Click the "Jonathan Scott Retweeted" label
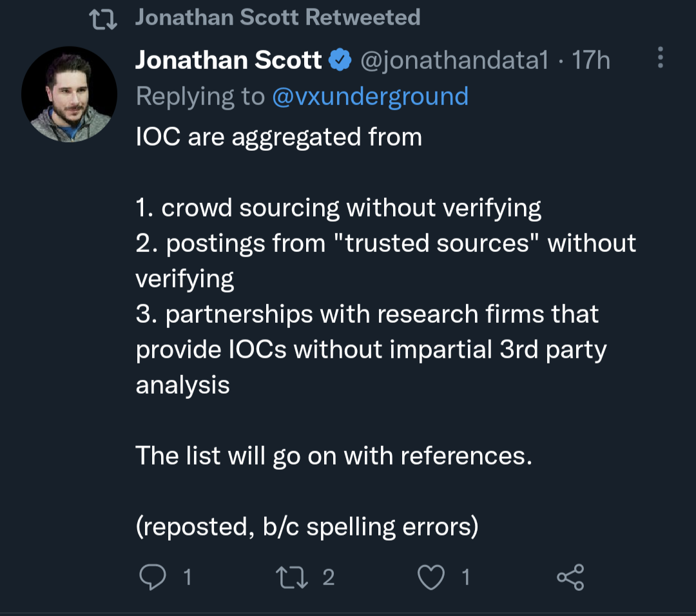This screenshot has height=616, width=696. pyautogui.click(x=278, y=17)
